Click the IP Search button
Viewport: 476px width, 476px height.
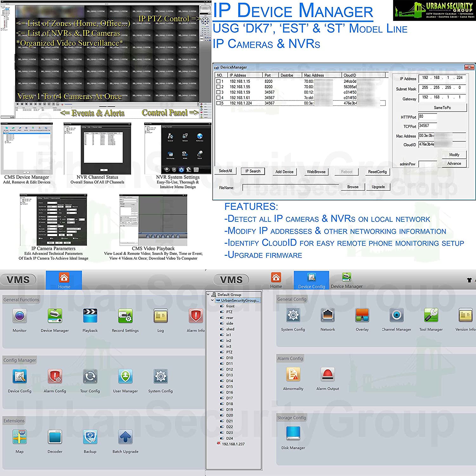tap(253, 171)
